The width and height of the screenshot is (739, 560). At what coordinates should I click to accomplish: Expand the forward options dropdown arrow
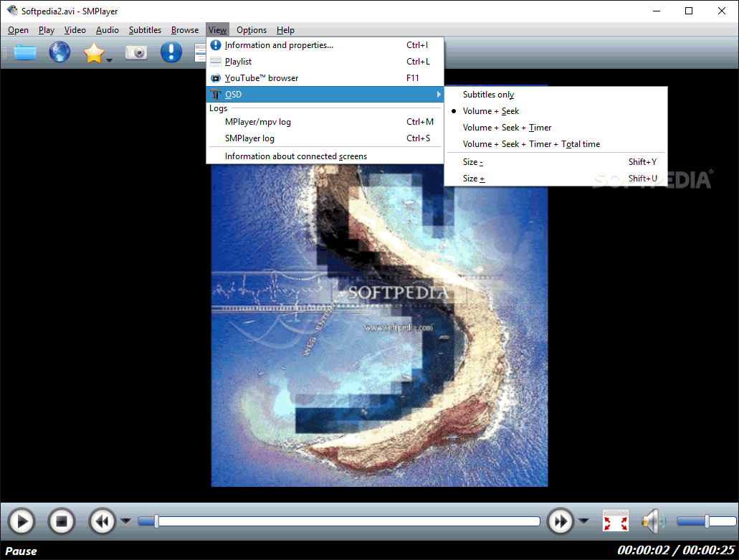(583, 521)
